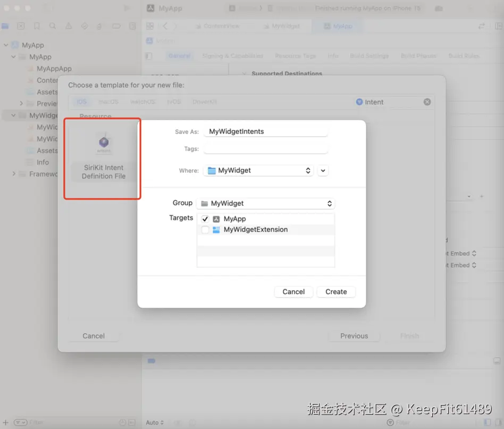Open the Report navigator icon
The image size is (504, 429).
[132, 26]
